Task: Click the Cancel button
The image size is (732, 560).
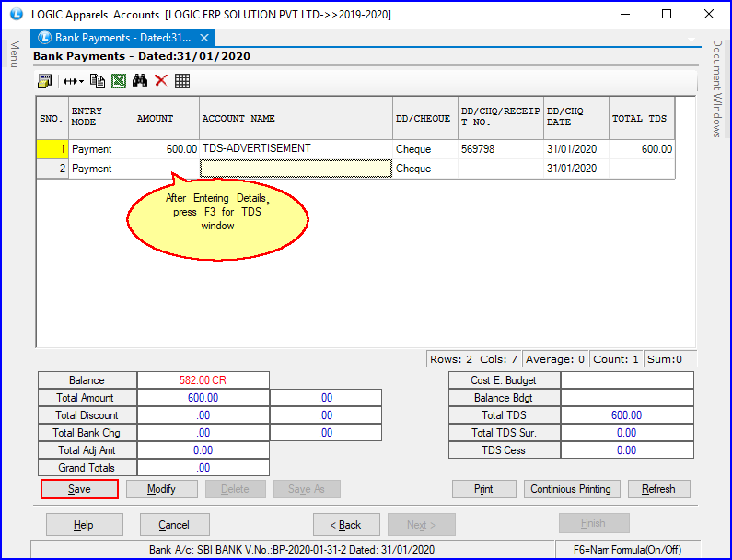Action: pyautogui.click(x=174, y=524)
